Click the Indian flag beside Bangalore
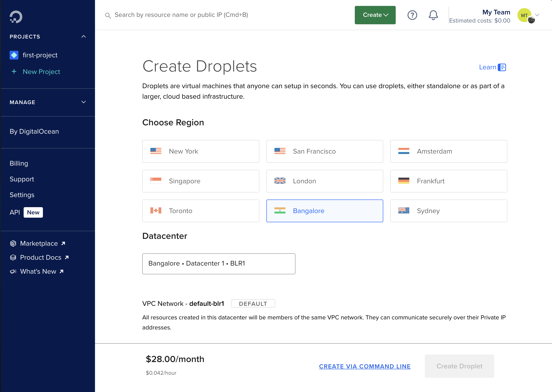 [280, 210]
